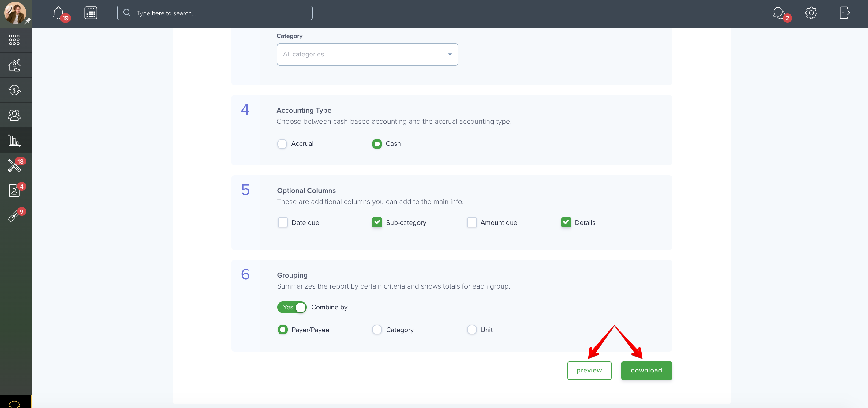This screenshot has height=408, width=868.
Task: Select the Accrual accounting type
Action: 282,144
